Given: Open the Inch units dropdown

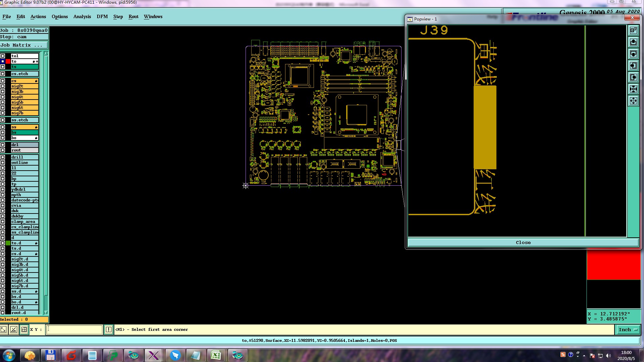Looking at the screenshot, I should [x=628, y=329].
